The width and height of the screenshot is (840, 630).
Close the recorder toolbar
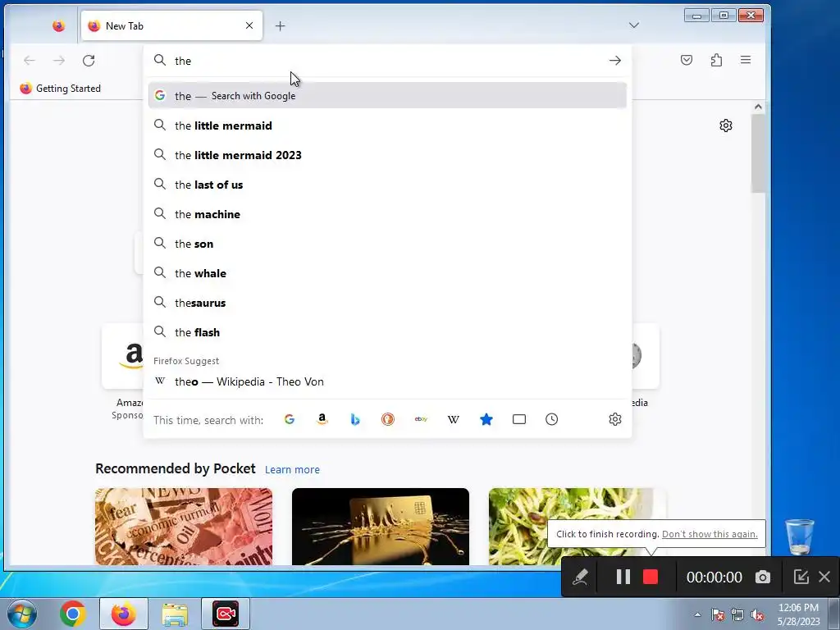(x=824, y=577)
